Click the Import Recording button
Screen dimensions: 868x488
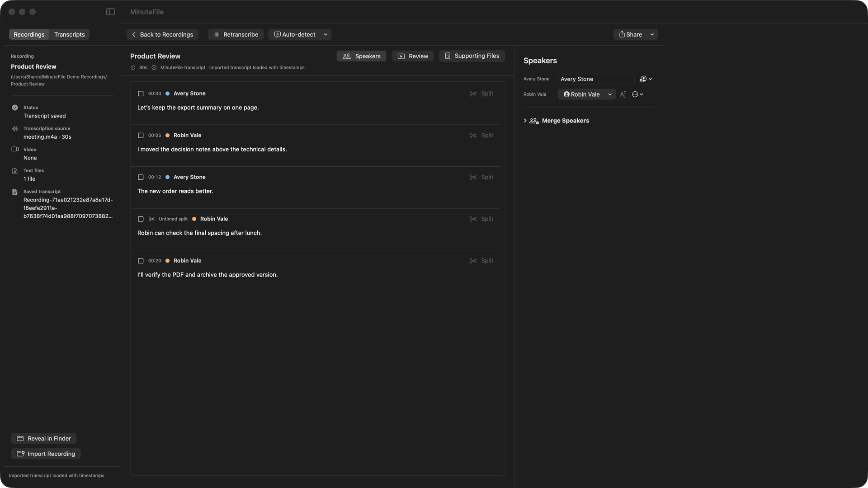pos(46,454)
